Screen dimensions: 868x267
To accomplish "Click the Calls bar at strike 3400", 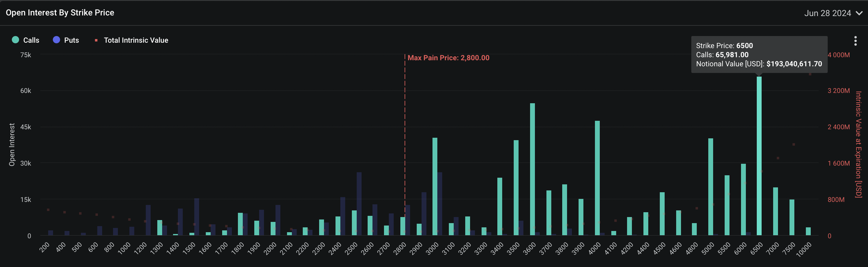I will point(500,206).
